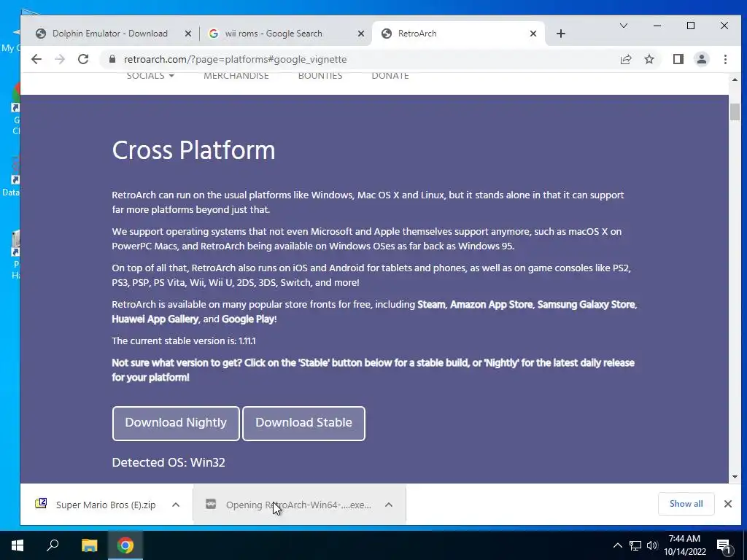
Task: Open the Windows Start menu
Action: point(18,545)
